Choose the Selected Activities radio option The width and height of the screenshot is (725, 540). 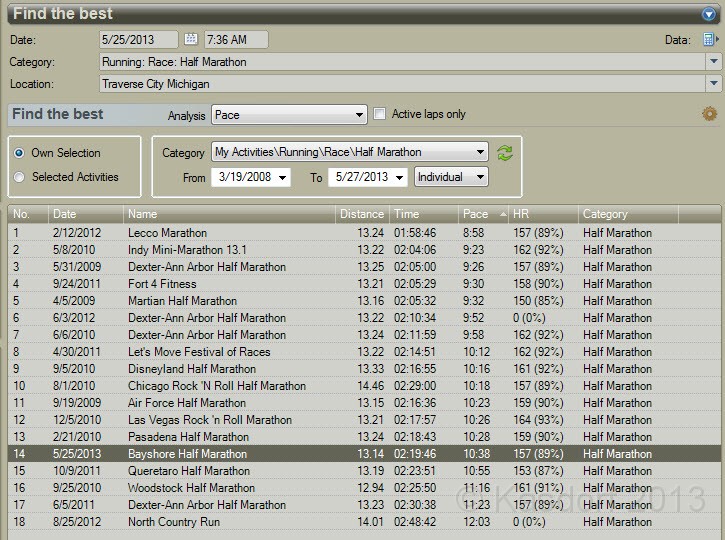[20, 177]
